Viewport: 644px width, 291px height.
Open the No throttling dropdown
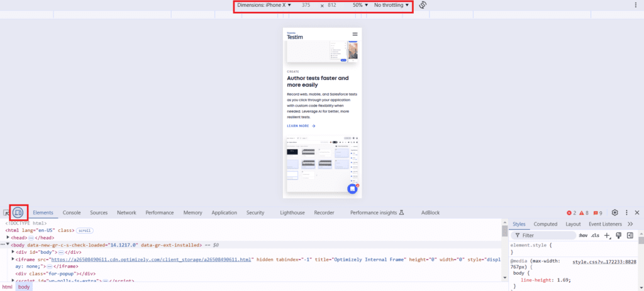pos(391,5)
